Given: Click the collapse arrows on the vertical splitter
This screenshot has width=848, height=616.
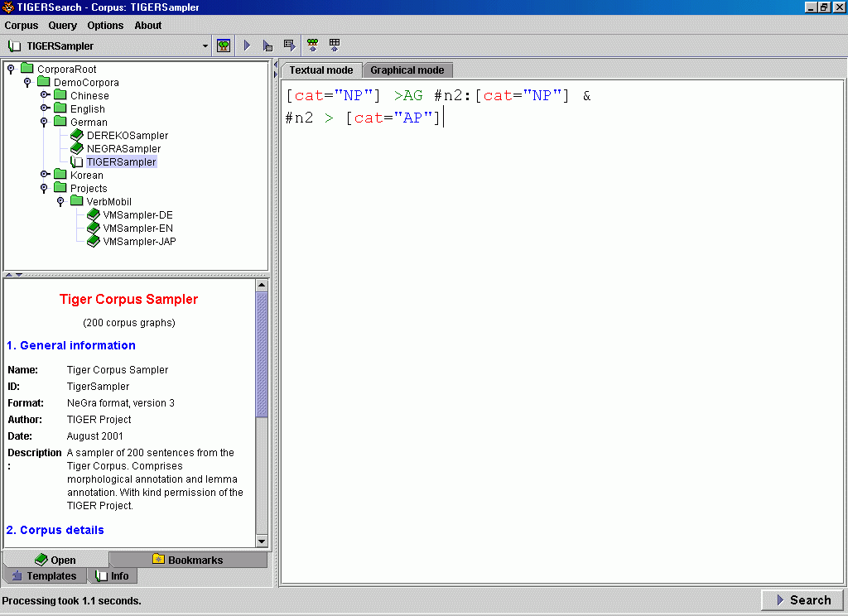Looking at the screenshot, I should coord(275,70).
